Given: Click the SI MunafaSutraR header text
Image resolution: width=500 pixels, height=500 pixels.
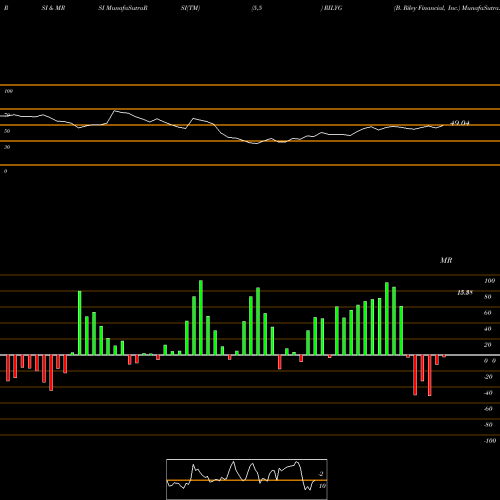Looking at the screenshot, I should [123, 8].
